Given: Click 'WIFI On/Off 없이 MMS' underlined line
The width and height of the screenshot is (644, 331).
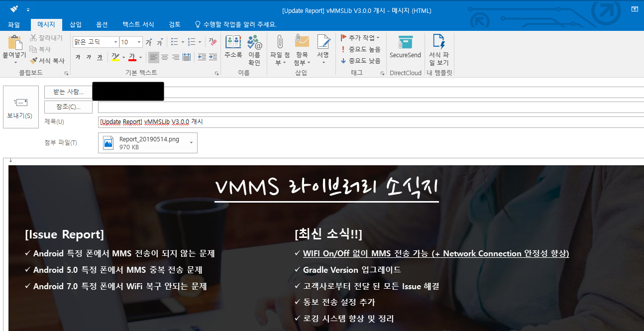Looking at the screenshot, I should click(x=436, y=253).
